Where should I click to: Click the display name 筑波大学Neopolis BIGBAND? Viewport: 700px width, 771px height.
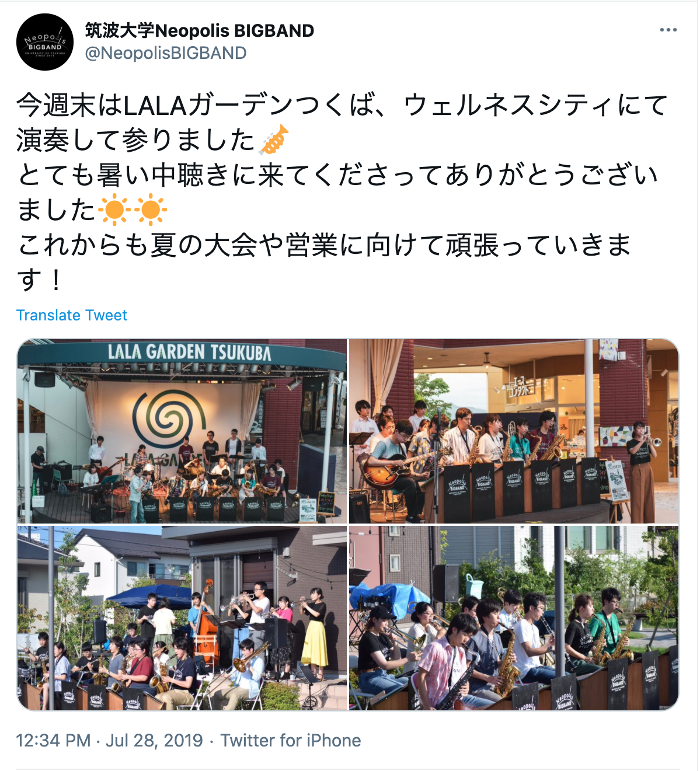[200, 30]
